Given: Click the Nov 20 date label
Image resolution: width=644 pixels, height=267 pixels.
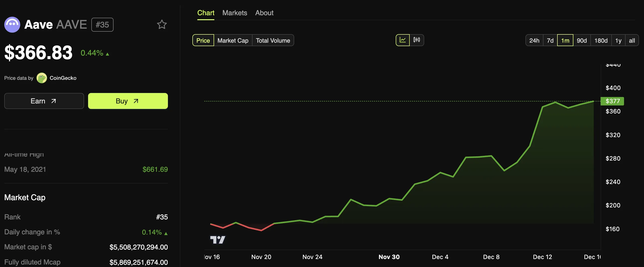Looking at the screenshot, I should tap(261, 257).
